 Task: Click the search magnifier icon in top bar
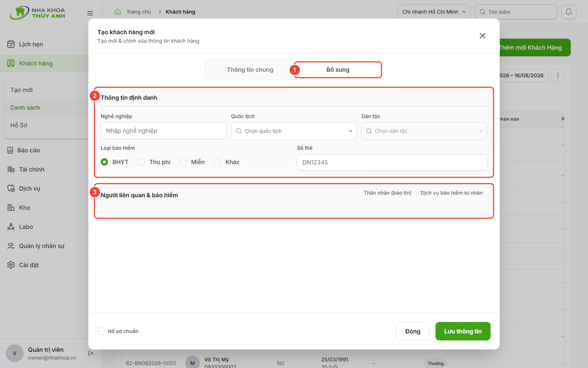coord(483,12)
